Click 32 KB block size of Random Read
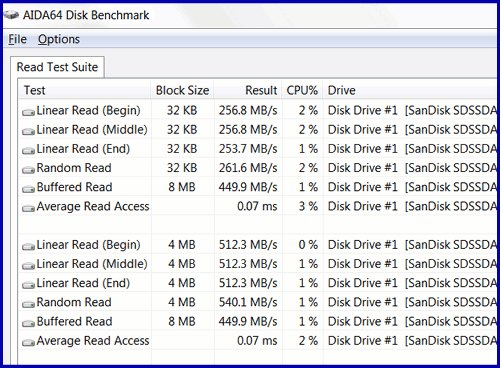The width and height of the screenshot is (500, 368). tap(182, 168)
